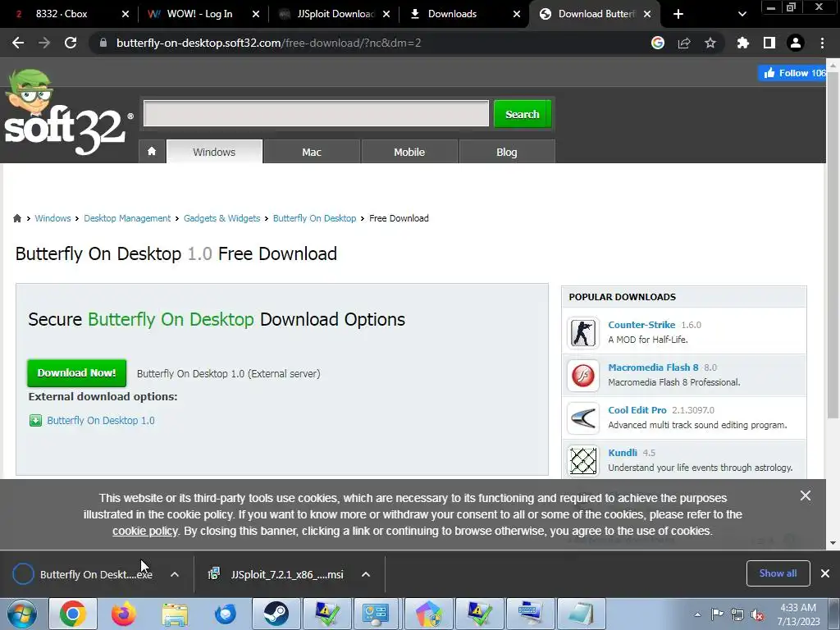Screen dimensions: 840x630
Task: Switch to JJSploit Download tab
Action: pyautogui.click(x=336, y=14)
